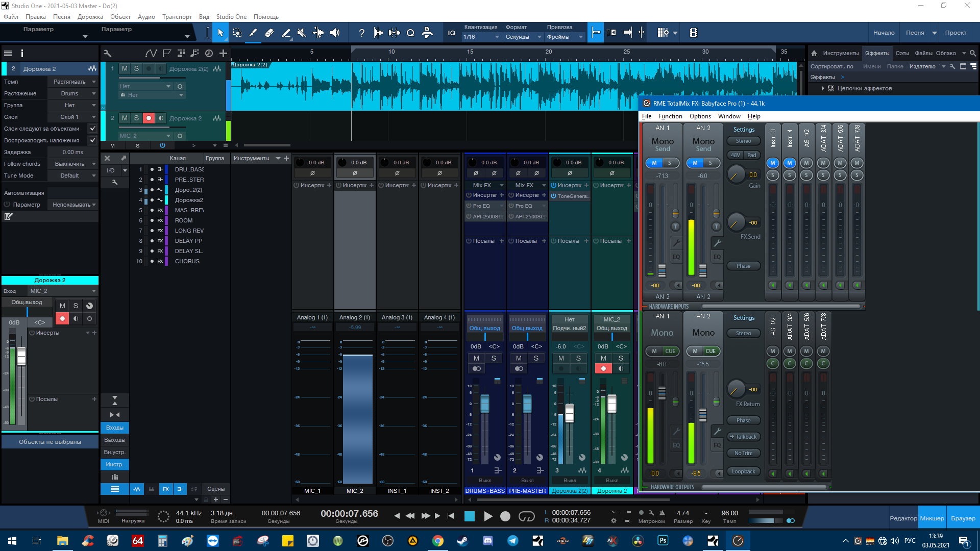Switch to the Сэмплы browser tab
980x551 pixels.
pos(902,53)
